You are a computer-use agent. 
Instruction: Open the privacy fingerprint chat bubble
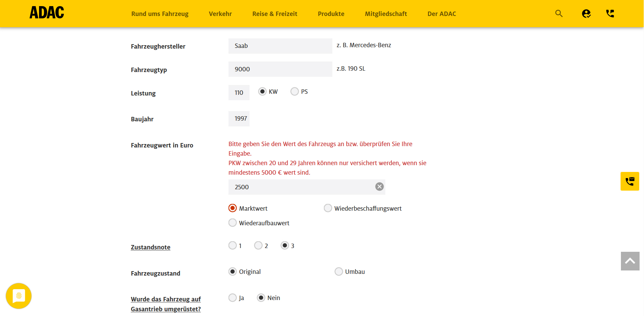coord(19,296)
